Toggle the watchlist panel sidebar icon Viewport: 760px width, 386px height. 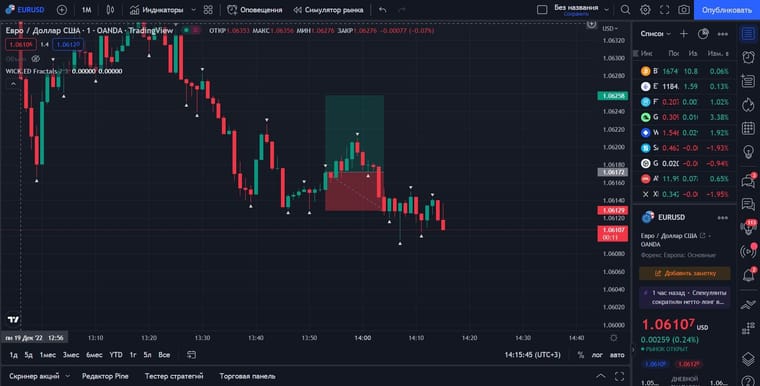[x=748, y=33]
